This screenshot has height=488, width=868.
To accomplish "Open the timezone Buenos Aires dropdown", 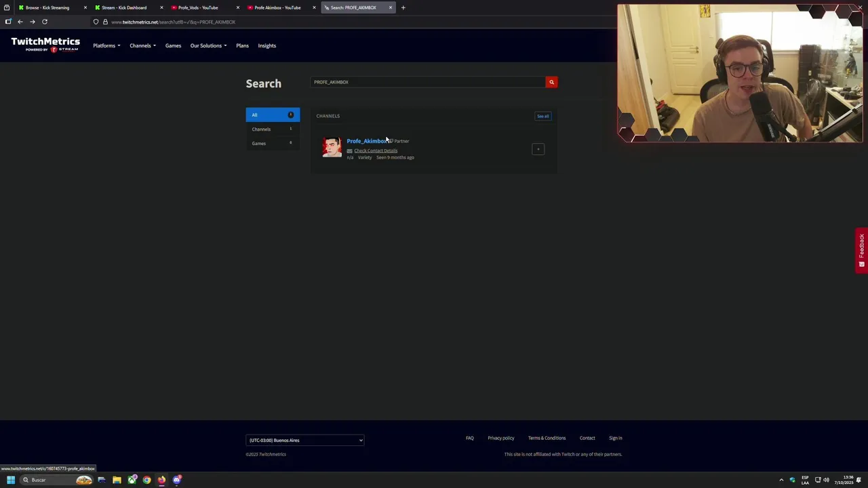I will [304, 441].
